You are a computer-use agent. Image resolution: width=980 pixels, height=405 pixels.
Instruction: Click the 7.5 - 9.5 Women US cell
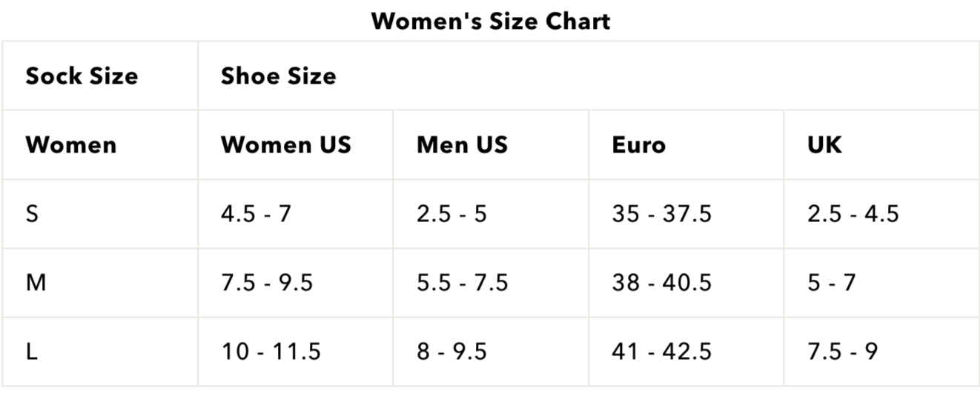click(x=267, y=283)
